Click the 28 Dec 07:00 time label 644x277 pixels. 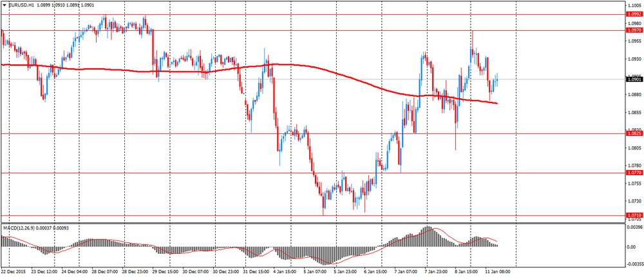(x=106, y=272)
